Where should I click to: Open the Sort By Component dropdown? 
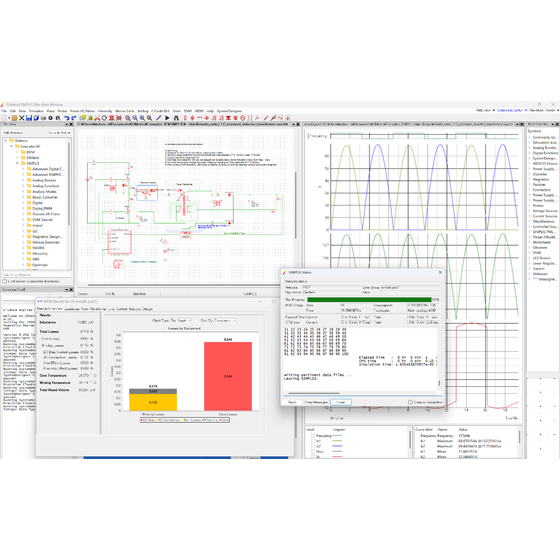tap(224, 320)
